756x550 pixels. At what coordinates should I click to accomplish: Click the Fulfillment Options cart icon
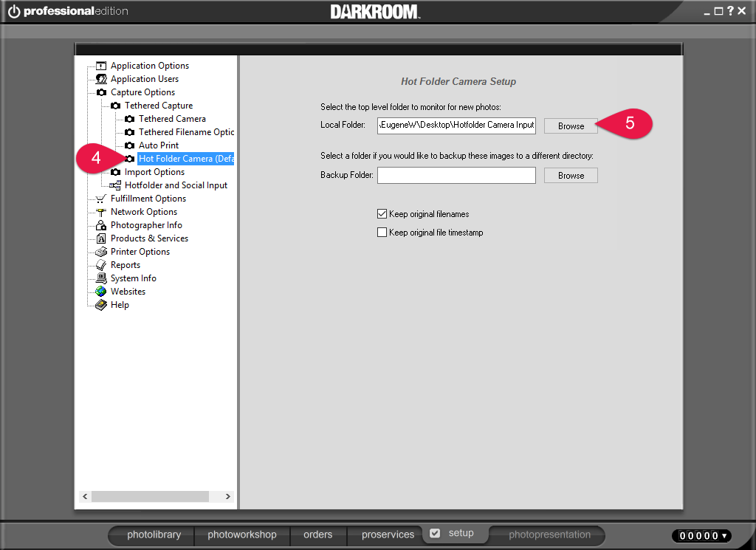coord(100,199)
